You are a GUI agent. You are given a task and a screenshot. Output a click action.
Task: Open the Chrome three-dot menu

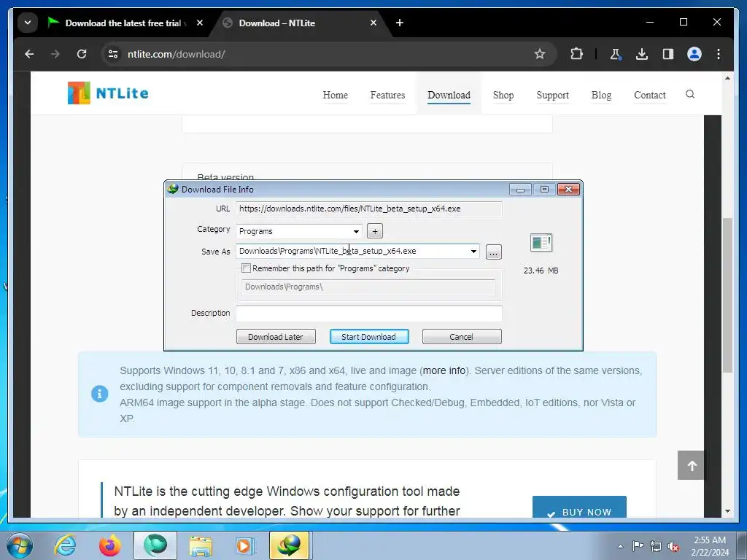[719, 54]
